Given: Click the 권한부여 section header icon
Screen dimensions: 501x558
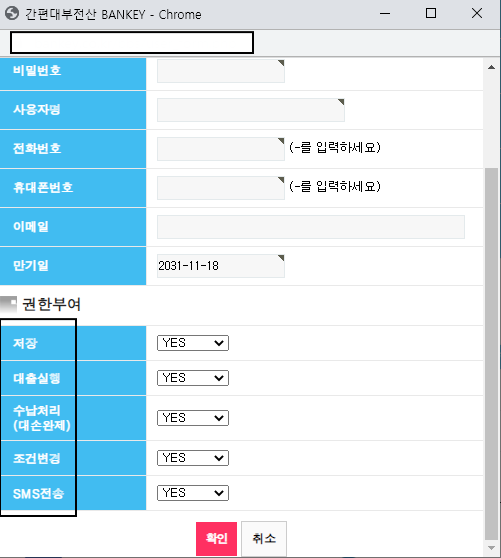Looking at the screenshot, I should pos(9,305).
